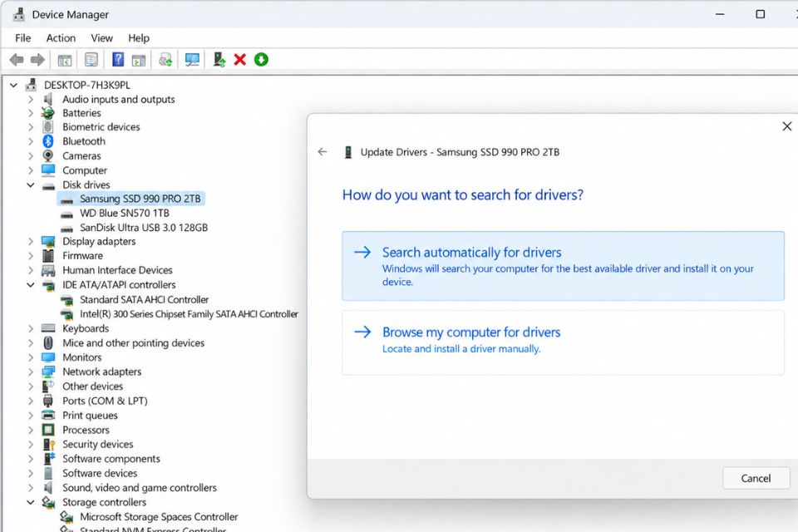Click the Forward arrow toolbar icon

coord(37,60)
